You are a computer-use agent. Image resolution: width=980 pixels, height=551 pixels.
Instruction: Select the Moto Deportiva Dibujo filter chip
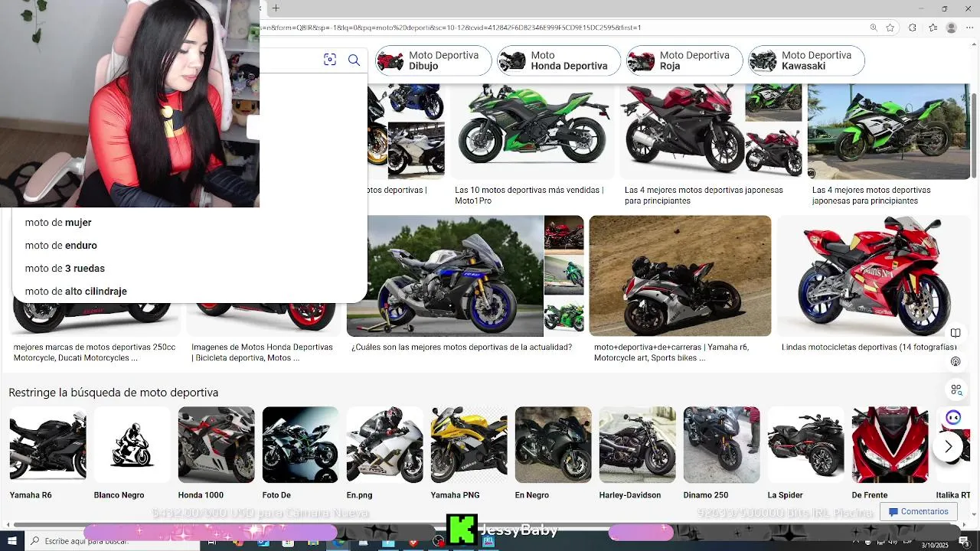pos(433,60)
